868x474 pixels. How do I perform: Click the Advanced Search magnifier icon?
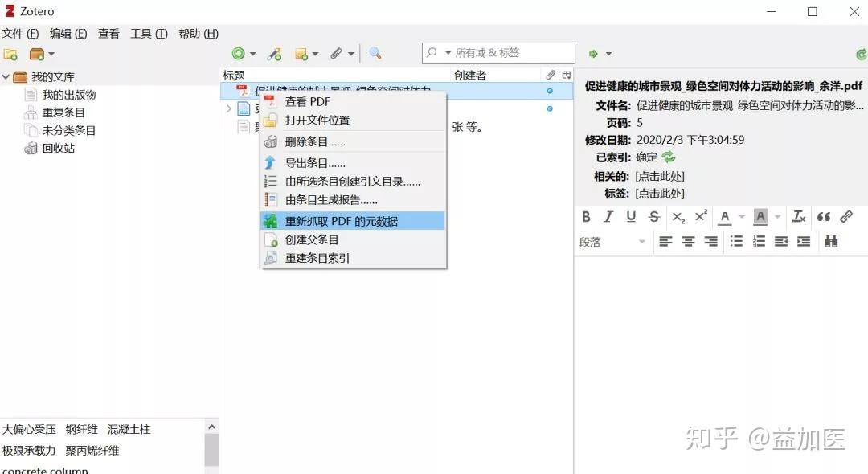point(375,53)
